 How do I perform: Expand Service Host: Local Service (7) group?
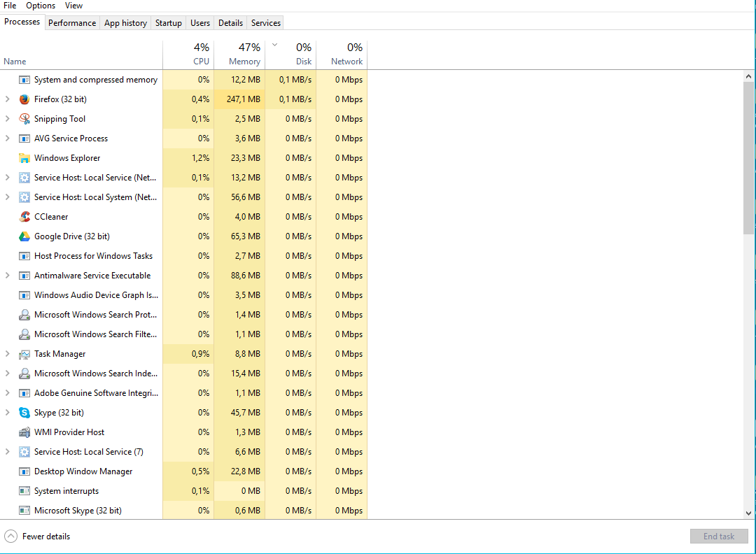pos(7,452)
